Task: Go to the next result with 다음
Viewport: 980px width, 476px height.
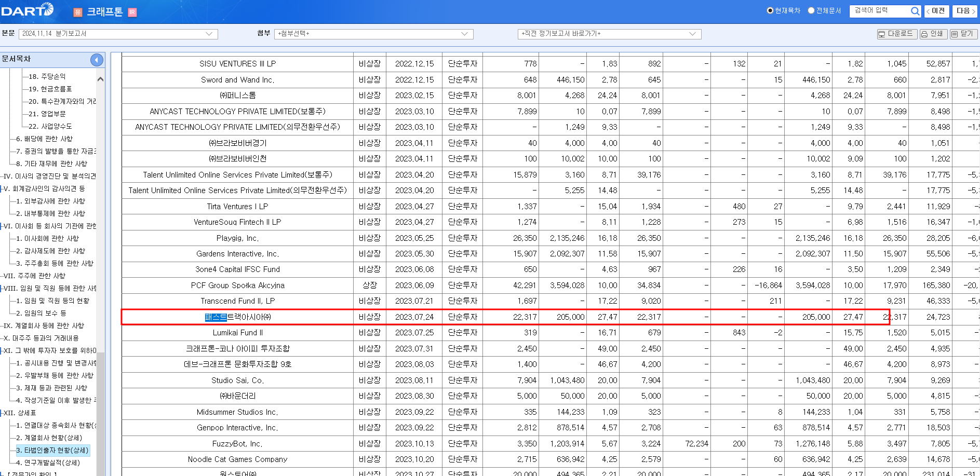Action: tap(965, 11)
